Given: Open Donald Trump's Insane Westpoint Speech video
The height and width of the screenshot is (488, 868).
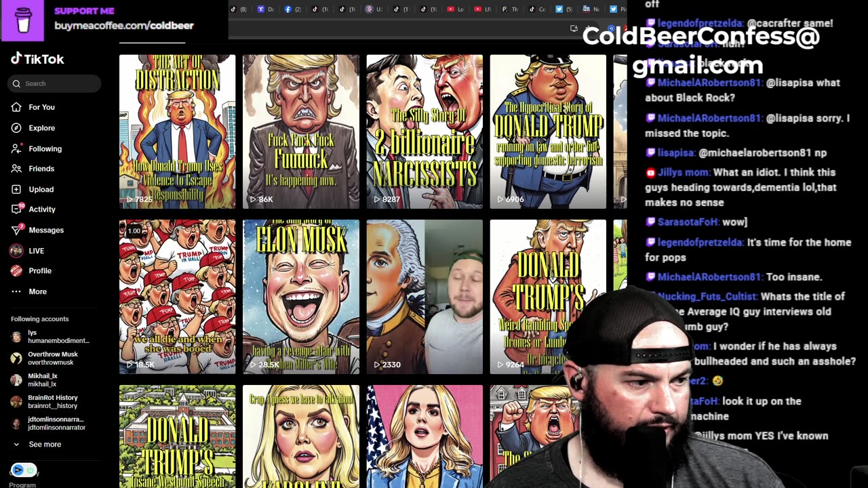Looking at the screenshot, I should pyautogui.click(x=178, y=436).
